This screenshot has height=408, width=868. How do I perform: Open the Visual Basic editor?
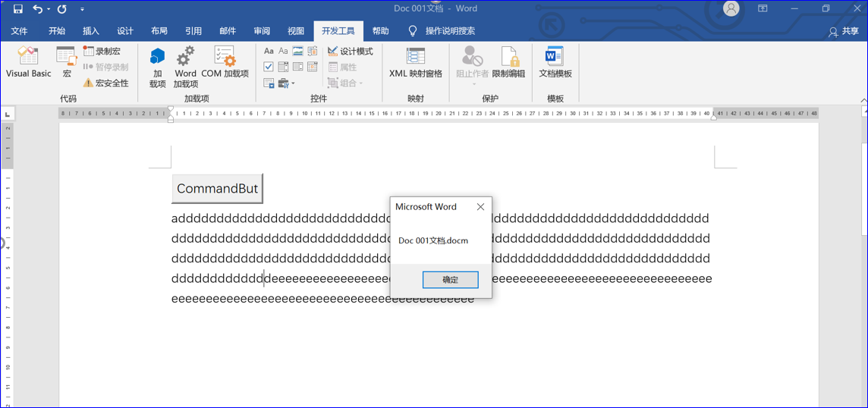click(x=28, y=62)
